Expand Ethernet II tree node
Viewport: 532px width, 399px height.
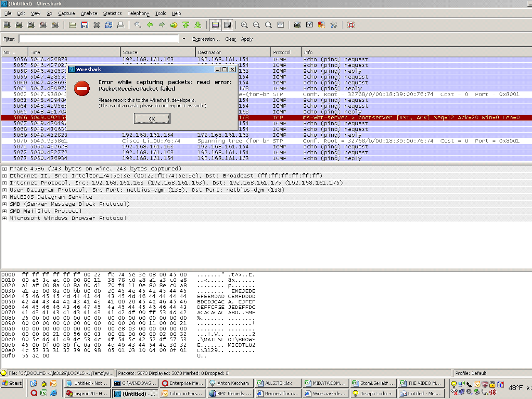click(x=5, y=176)
